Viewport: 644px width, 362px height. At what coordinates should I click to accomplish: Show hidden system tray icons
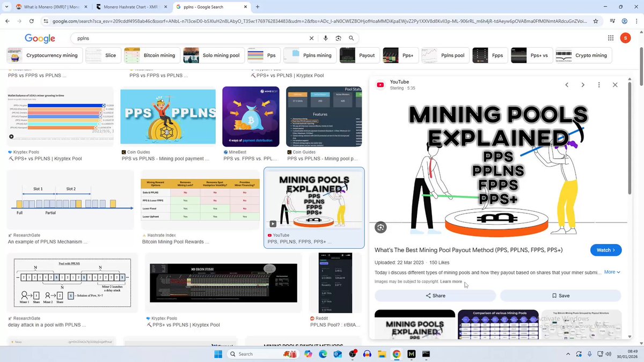click(x=568, y=354)
